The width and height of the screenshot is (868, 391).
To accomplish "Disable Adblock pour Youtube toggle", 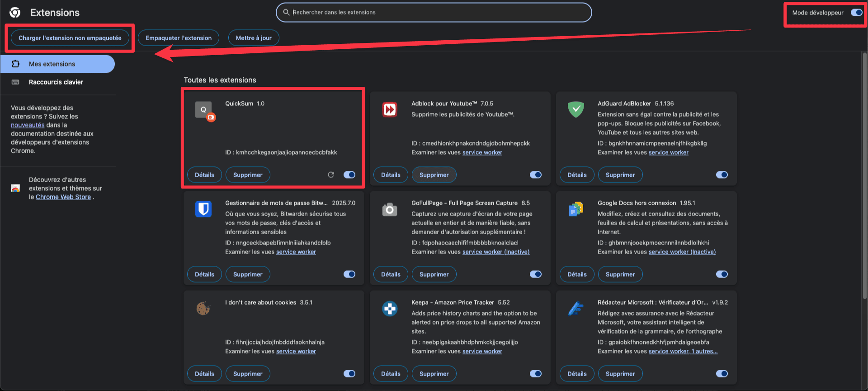I will [x=536, y=175].
